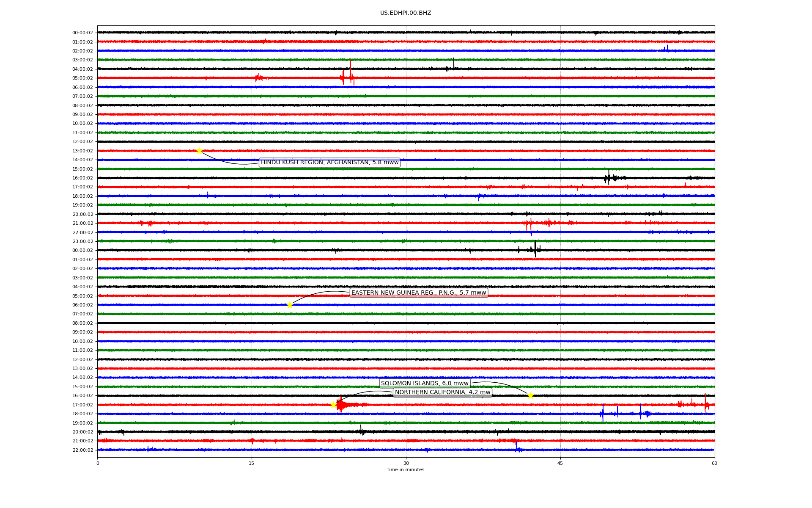
Task: Click the large red burst on 17:00:02 trace
Action: point(341,405)
